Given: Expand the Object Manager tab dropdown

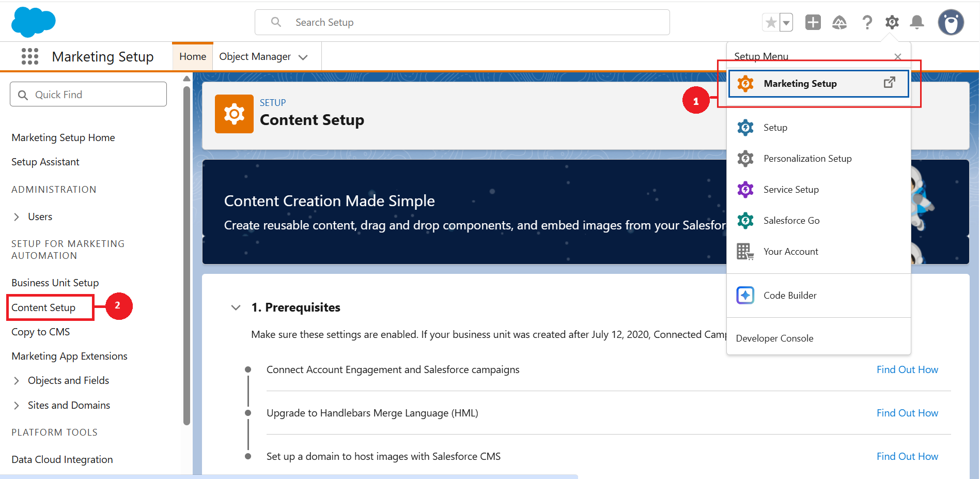Looking at the screenshot, I should [303, 57].
